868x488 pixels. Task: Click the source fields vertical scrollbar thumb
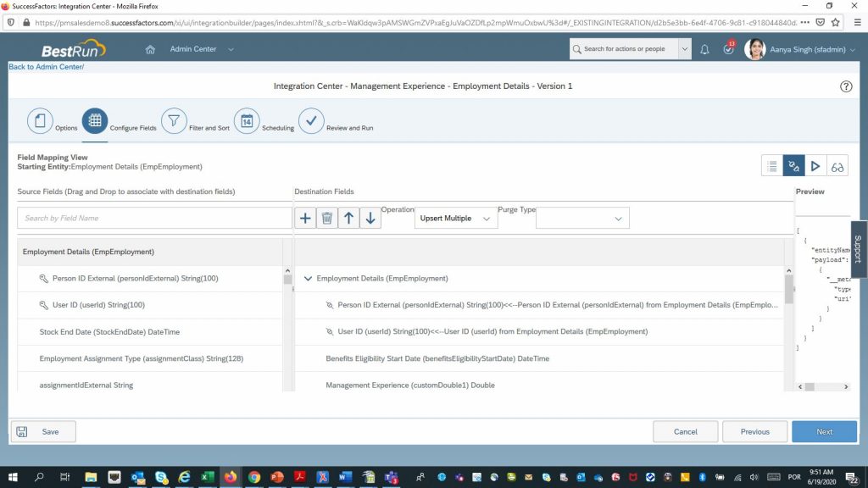pyautogui.click(x=287, y=280)
